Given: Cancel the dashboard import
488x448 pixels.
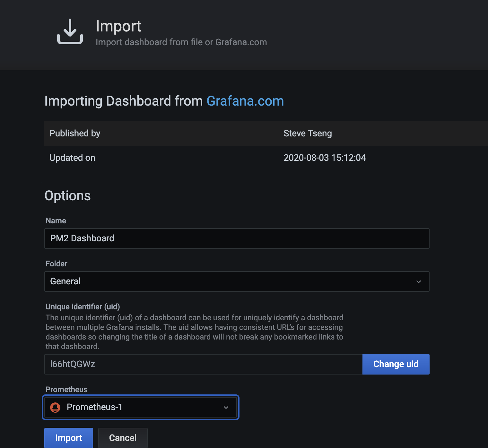Looking at the screenshot, I should pos(123,438).
